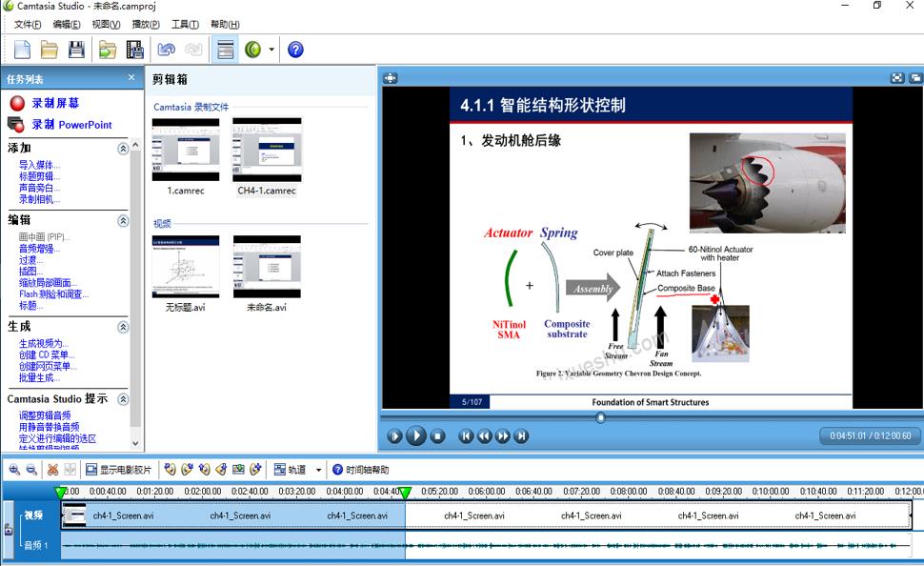Click the 录制屏幕 record screen link
This screenshot has width=924, height=566.
point(55,103)
